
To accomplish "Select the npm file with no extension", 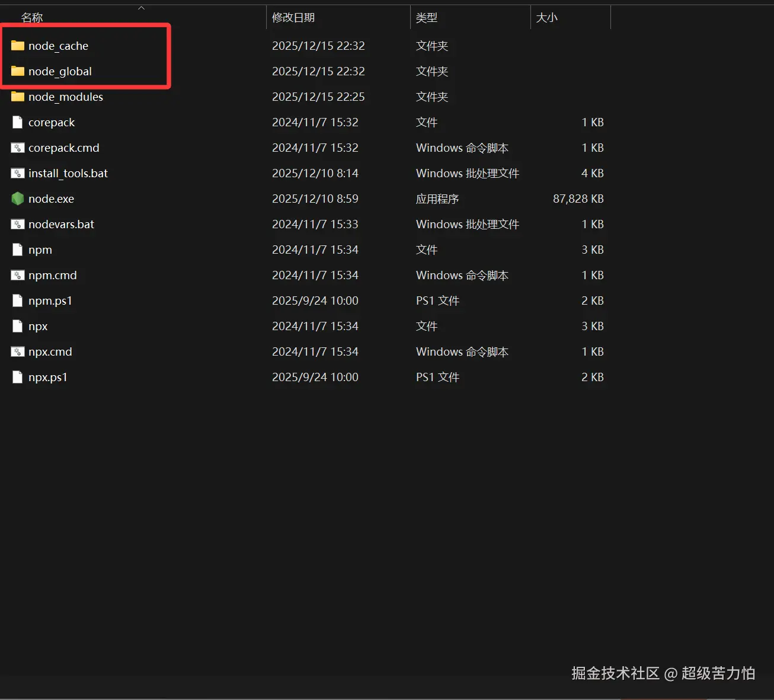I will click(40, 250).
